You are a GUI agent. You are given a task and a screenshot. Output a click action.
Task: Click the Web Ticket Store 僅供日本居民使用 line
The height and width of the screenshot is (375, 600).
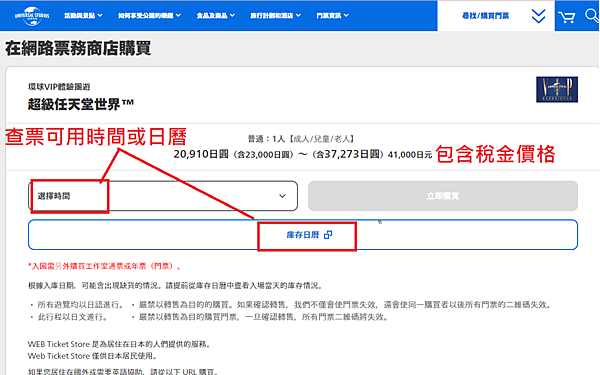pos(92,356)
